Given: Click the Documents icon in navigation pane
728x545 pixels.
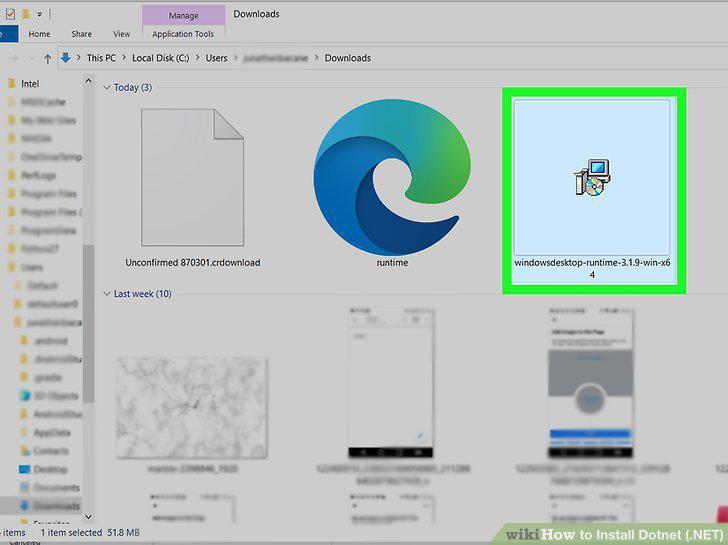Looking at the screenshot, I should pyautogui.click(x=24, y=487).
